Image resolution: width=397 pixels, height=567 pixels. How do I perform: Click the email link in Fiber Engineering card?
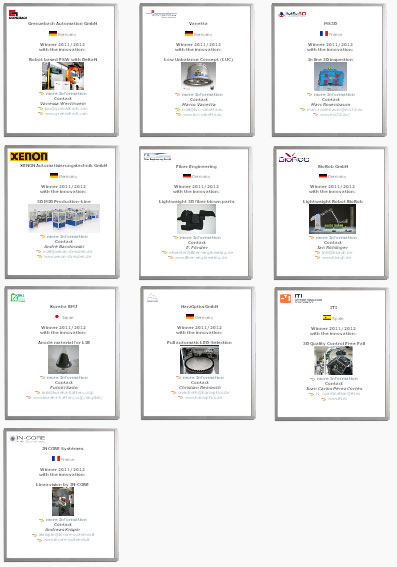(201, 252)
